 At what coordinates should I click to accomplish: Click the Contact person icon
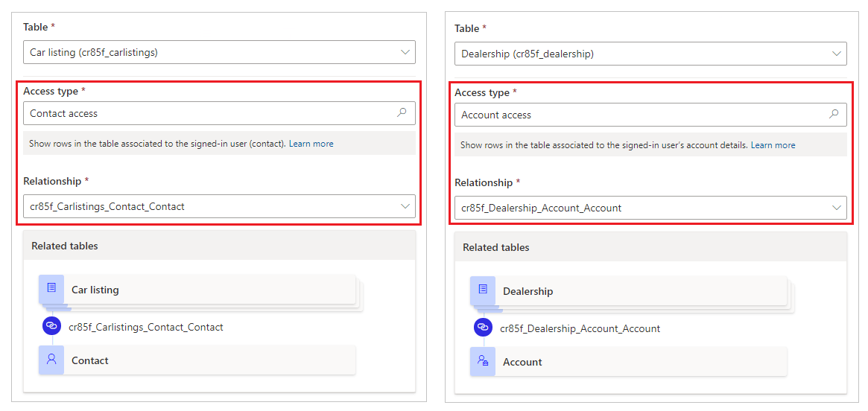[x=51, y=360]
